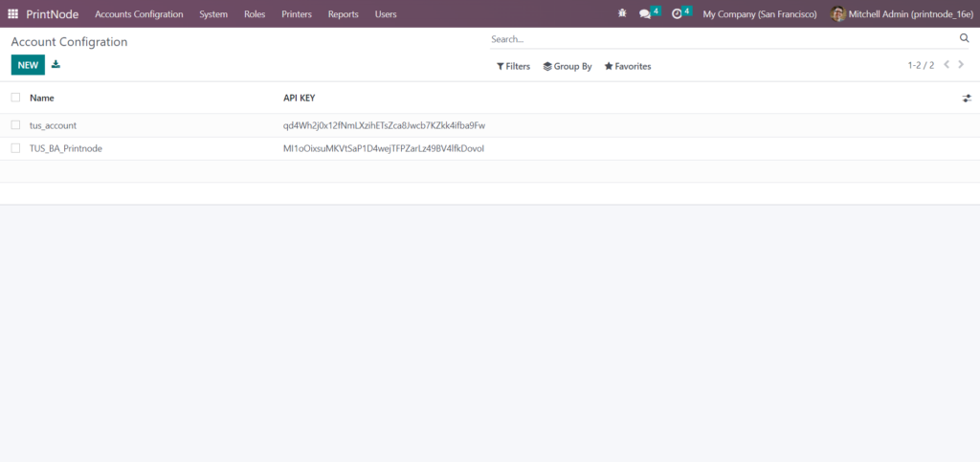
Task: Click the Account Configration breadcrumb title
Action: (x=69, y=42)
